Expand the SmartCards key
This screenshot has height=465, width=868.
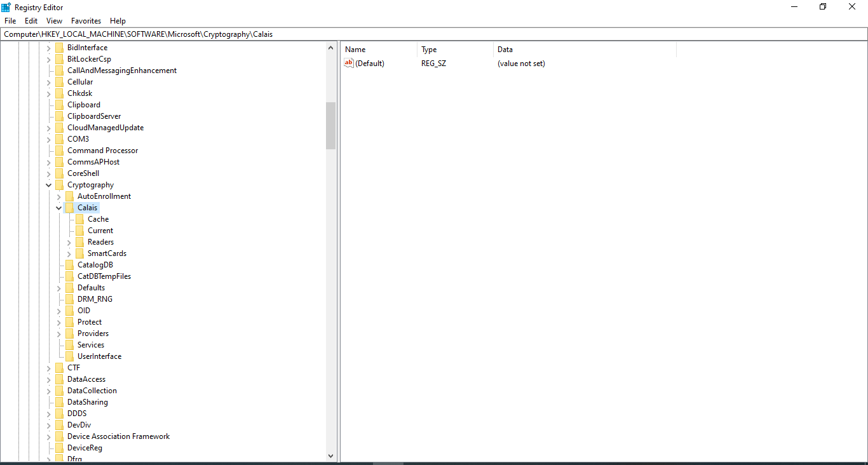69,253
